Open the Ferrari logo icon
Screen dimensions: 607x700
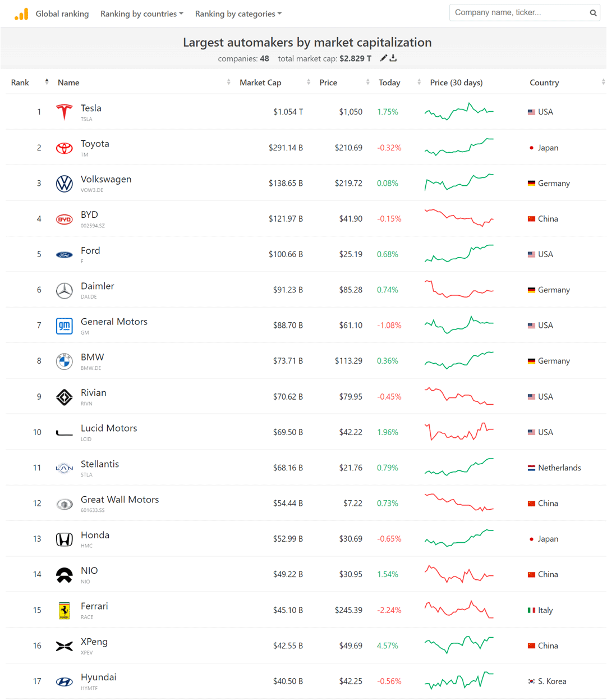(x=65, y=610)
